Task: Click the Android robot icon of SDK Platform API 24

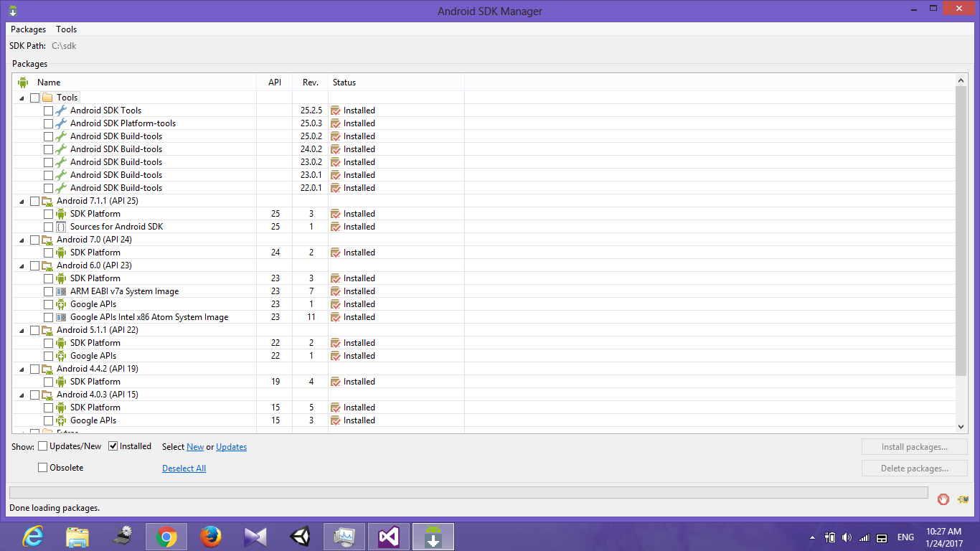Action: [61, 253]
